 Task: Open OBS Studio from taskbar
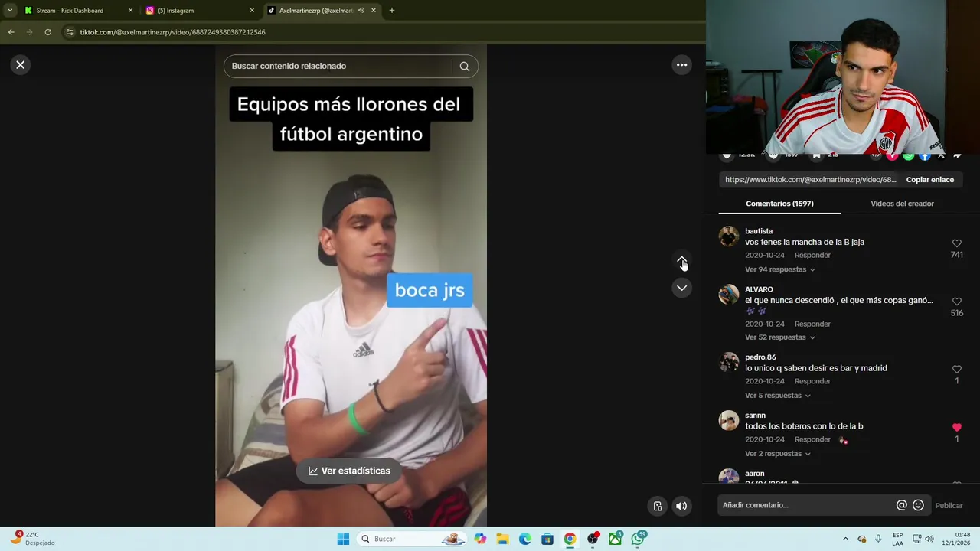[x=593, y=539]
